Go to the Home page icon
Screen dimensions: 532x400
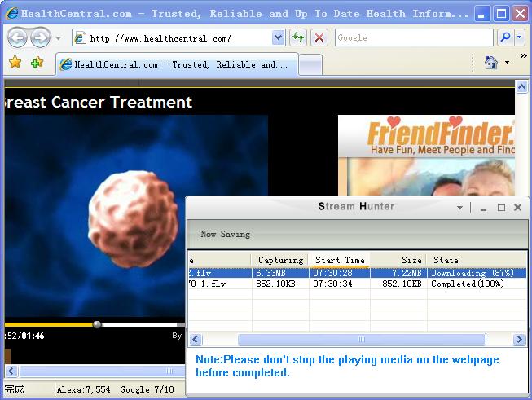[491, 63]
